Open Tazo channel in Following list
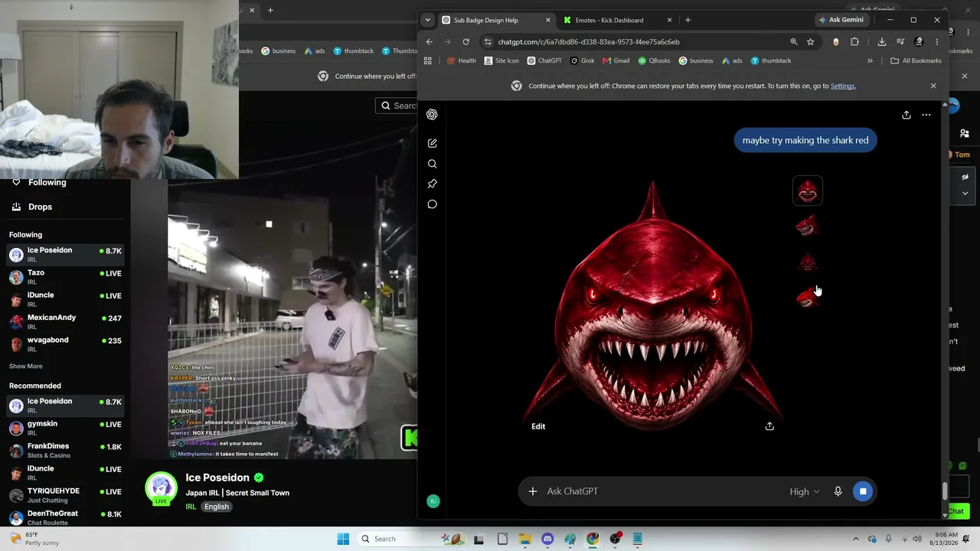The width and height of the screenshot is (980, 551). (x=65, y=276)
